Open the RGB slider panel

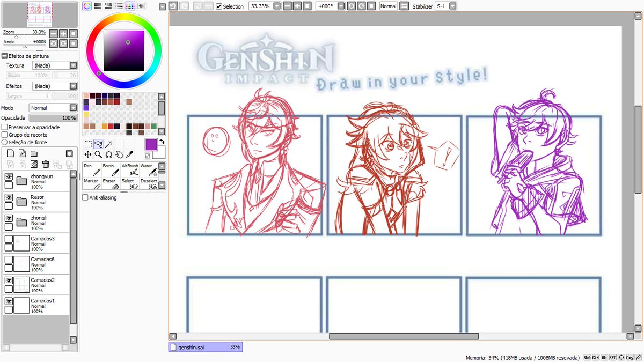98,6
